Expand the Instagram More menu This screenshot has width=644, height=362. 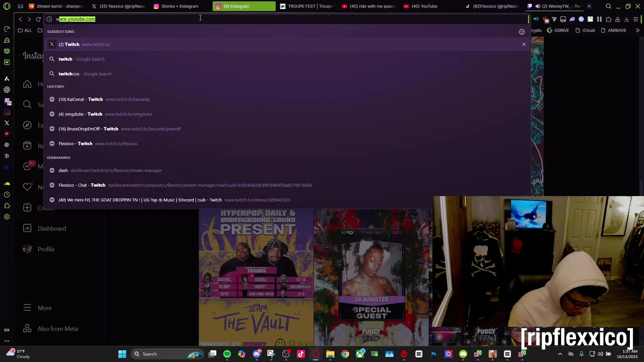(37, 308)
